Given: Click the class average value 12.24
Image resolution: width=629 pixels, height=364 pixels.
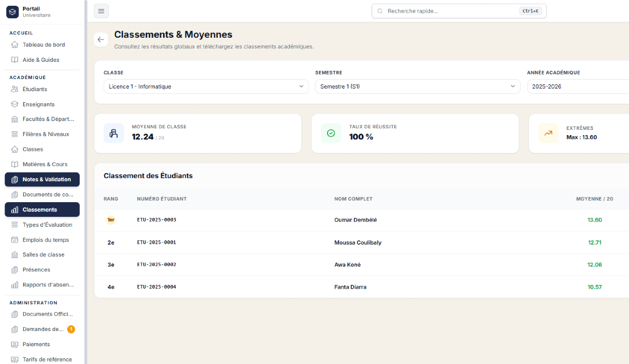Looking at the screenshot, I should (x=143, y=137).
